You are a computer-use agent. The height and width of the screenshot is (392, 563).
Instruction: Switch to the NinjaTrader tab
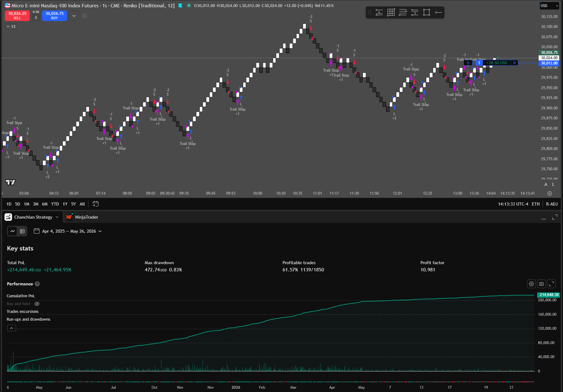(x=82, y=217)
